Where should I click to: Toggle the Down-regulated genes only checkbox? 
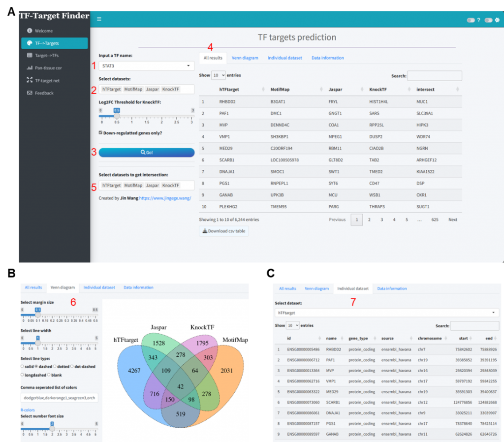(x=101, y=133)
